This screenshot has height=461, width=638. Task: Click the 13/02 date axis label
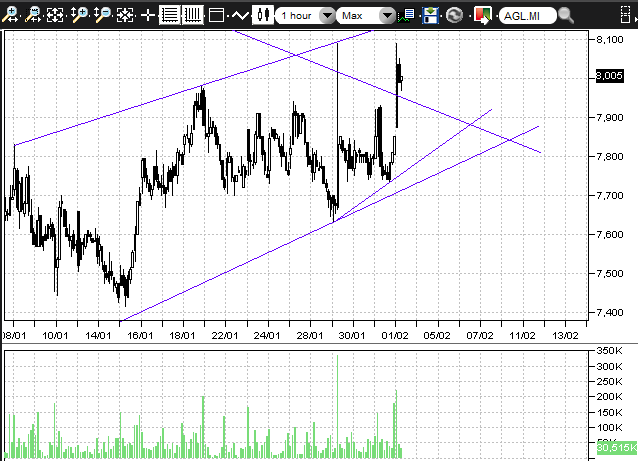point(565,336)
